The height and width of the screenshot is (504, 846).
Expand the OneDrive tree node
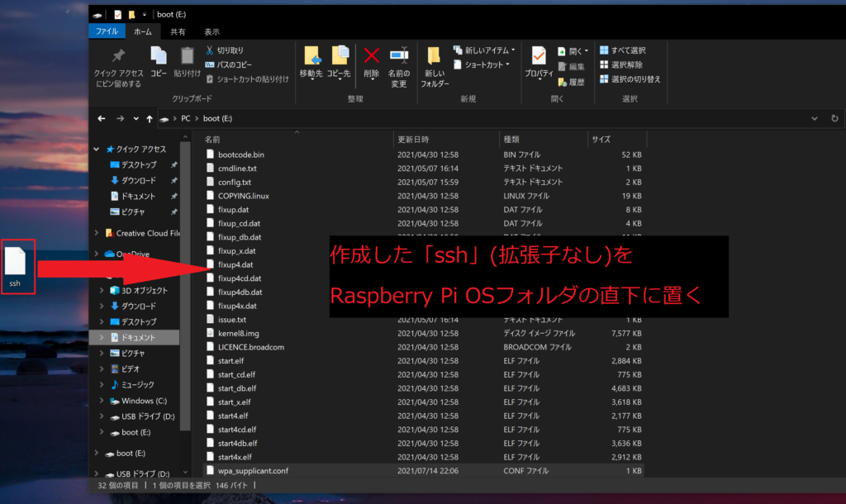pyautogui.click(x=97, y=254)
